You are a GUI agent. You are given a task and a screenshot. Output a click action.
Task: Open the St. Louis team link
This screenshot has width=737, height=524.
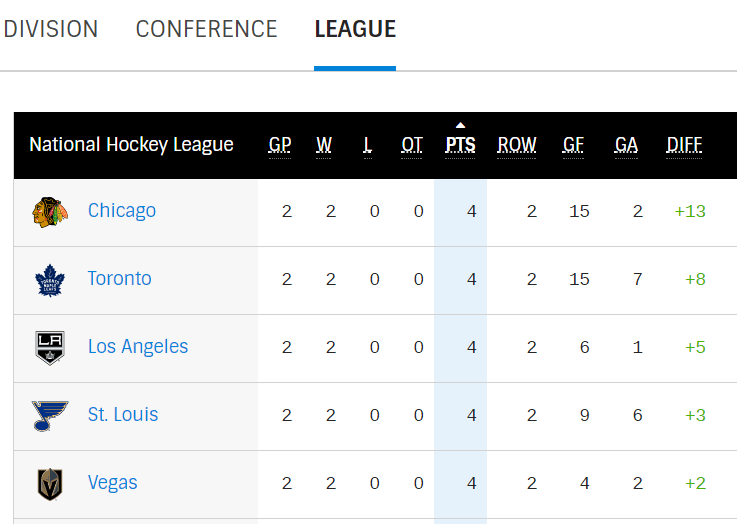(123, 415)
